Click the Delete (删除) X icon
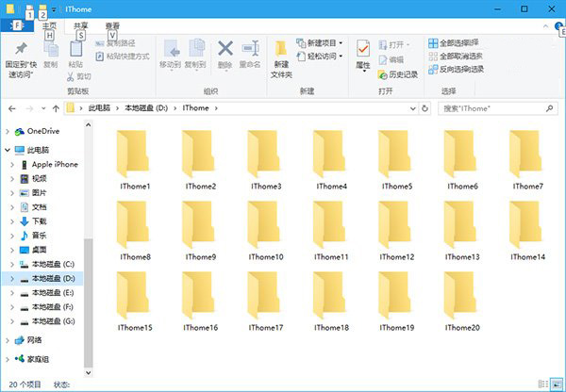This screenshot has height=392, width=566. 225,49
